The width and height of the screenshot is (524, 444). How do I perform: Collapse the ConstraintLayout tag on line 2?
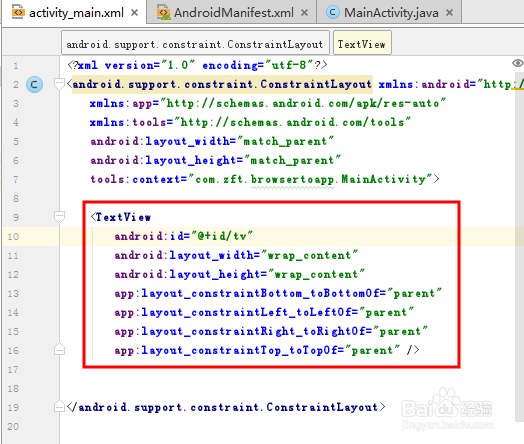click(59, 84)
